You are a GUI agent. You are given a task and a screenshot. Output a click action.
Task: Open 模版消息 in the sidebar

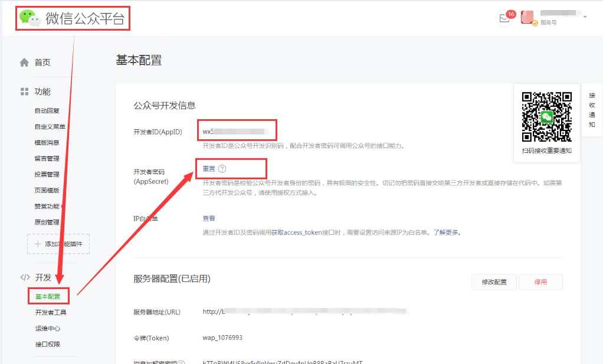(x=47, y=143)
